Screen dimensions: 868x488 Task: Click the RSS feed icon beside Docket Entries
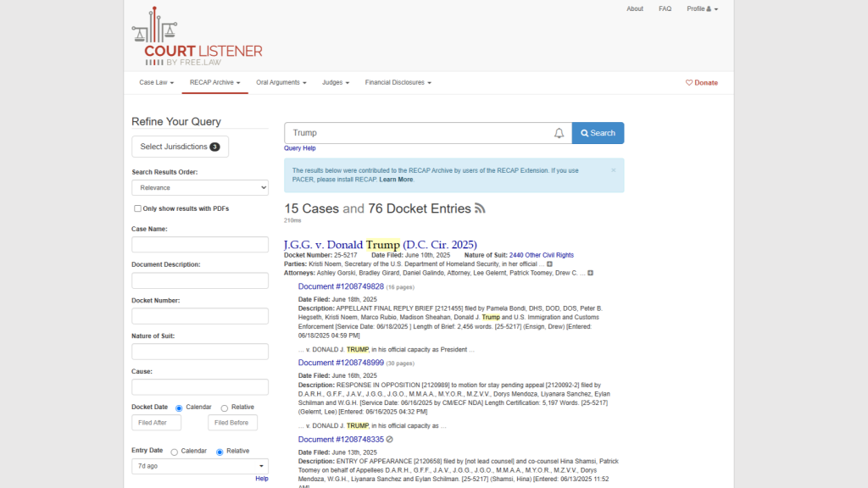pos(480,208)
